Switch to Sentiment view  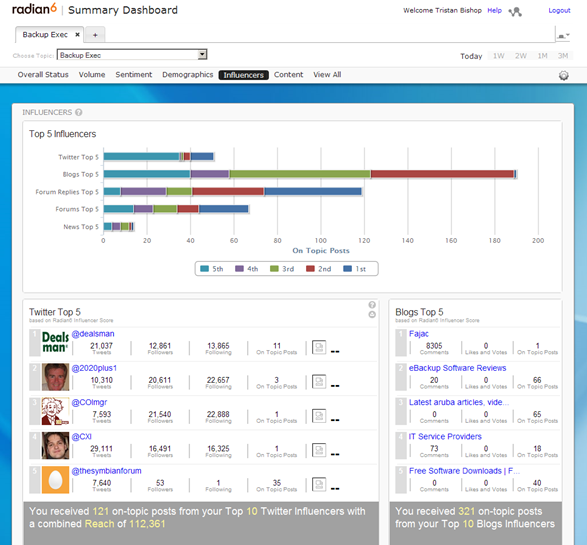[x=134, y=74]
